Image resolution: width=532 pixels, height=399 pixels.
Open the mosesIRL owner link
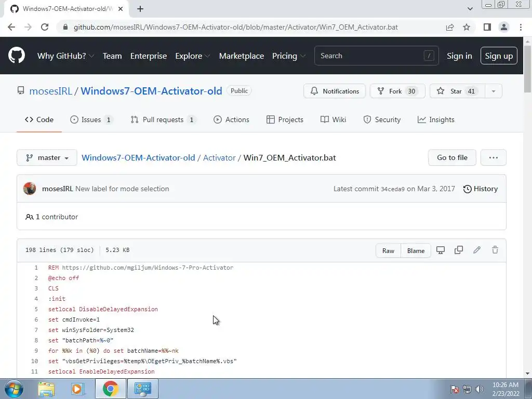pos(50,91)
